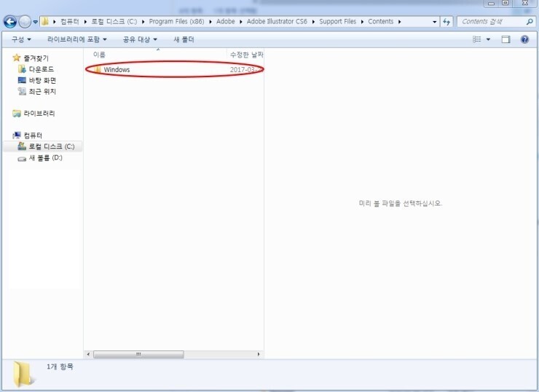The image size is (539, 392).
Task: Open 바탕 화면 in favorites
Action: click(36, 80)
